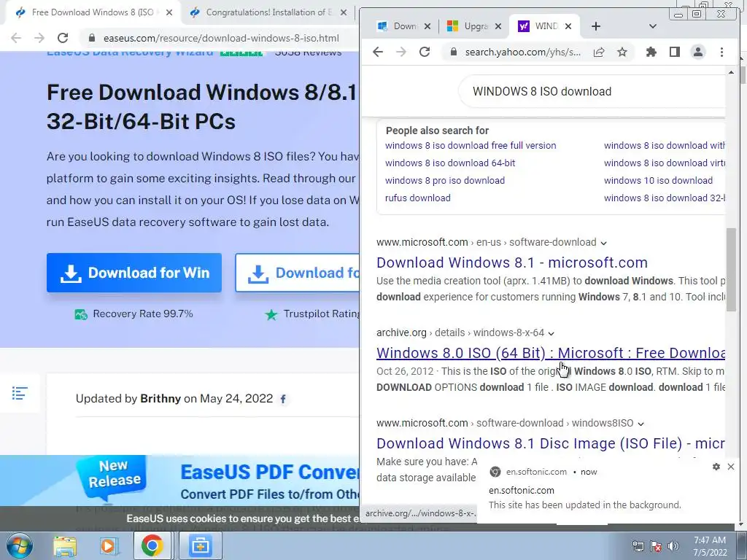The width and height of the screenshot is (747, 560).
Task: Toggle the Chrome side panel icon
Action: (x=675, y=52)
